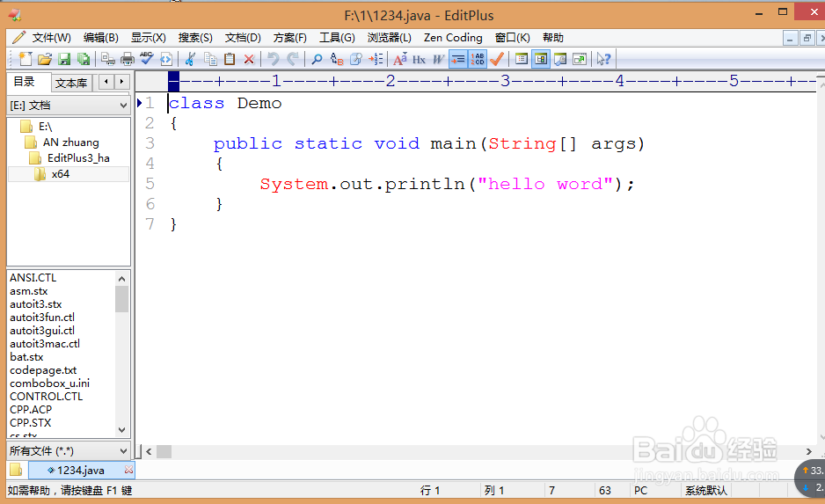Screen dimensions: 825x504
Task: Click the Go to Line icon
Action: [376, 59]
